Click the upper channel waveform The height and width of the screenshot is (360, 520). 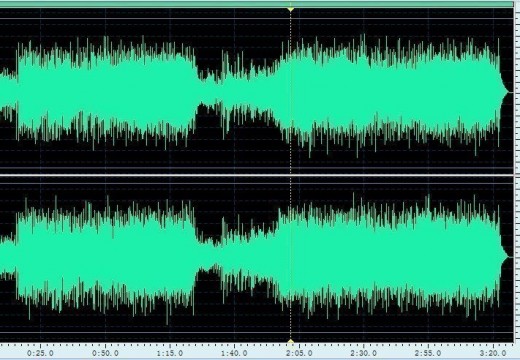click(x=257, y=91)
